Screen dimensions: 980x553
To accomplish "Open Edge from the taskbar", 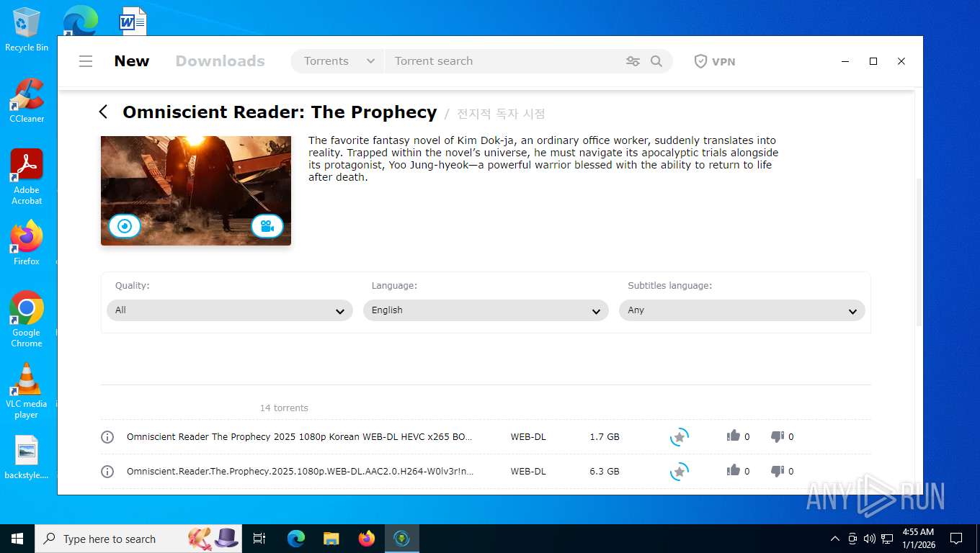I will [296, 539].
